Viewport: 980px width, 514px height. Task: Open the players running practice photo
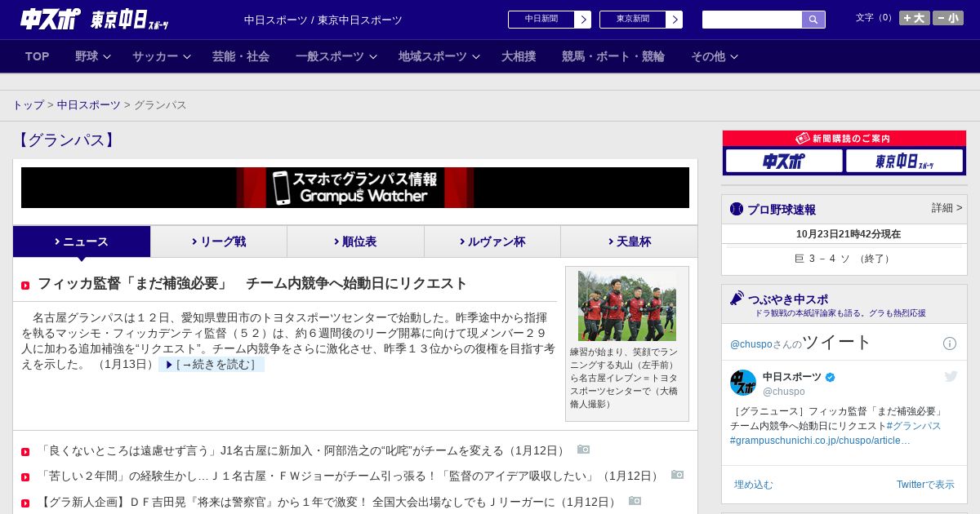(x=627, y=306)
